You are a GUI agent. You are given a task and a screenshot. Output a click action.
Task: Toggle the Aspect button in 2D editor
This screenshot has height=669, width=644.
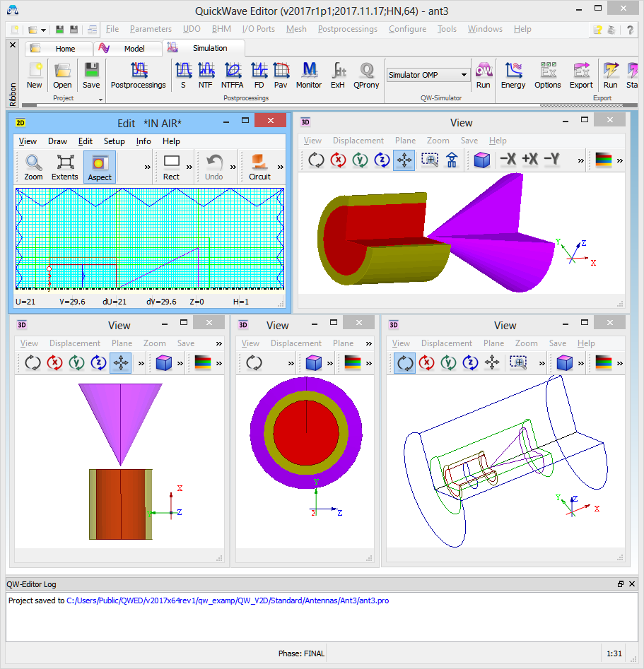pos(99,167)
